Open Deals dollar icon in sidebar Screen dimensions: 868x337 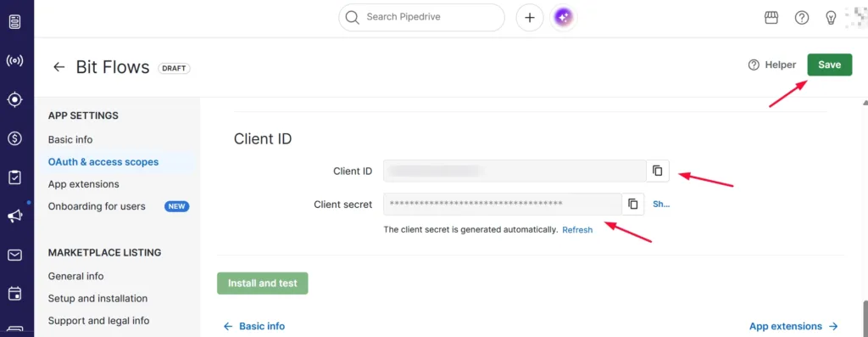click(15, 138)
